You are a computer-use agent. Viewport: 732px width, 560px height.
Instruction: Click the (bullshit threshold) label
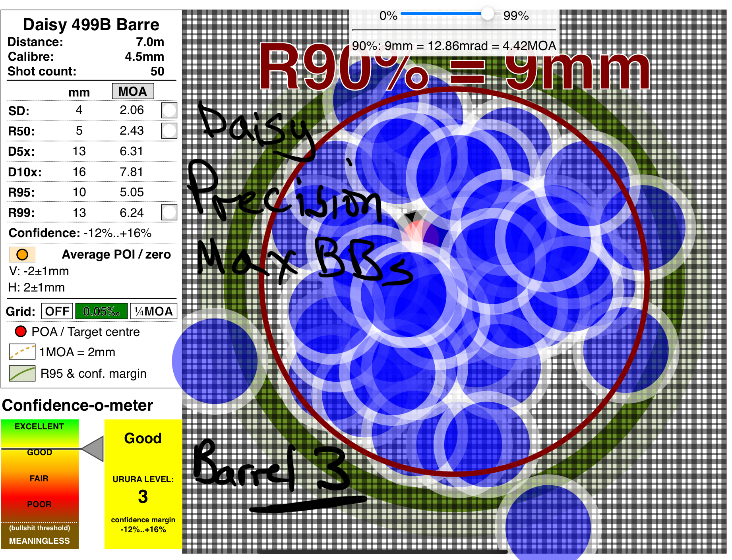[40, 528]
